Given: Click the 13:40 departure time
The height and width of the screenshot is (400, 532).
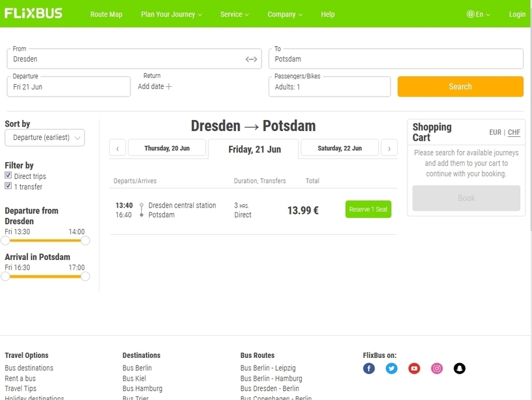Looking at the screenshot, I should click(124, 206).
